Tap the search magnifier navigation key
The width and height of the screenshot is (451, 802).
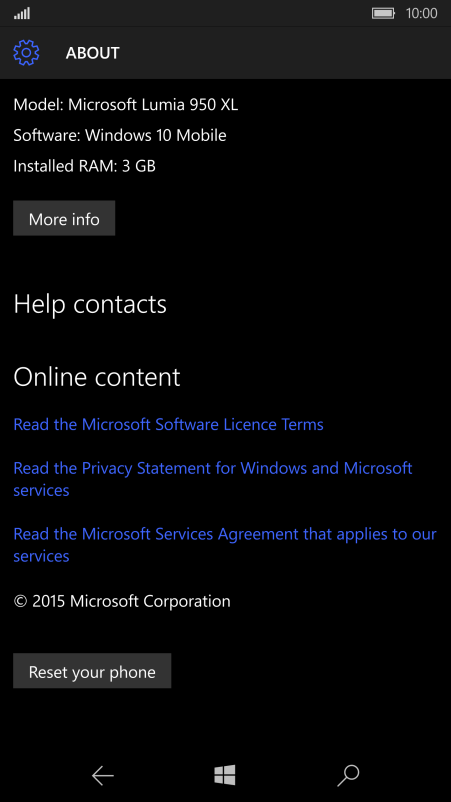click(348, 775)
